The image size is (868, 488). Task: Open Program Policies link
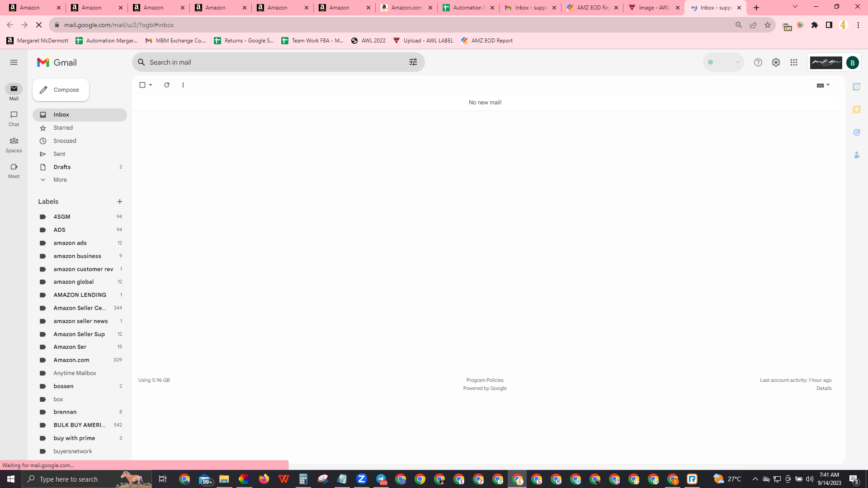point(485,380)
